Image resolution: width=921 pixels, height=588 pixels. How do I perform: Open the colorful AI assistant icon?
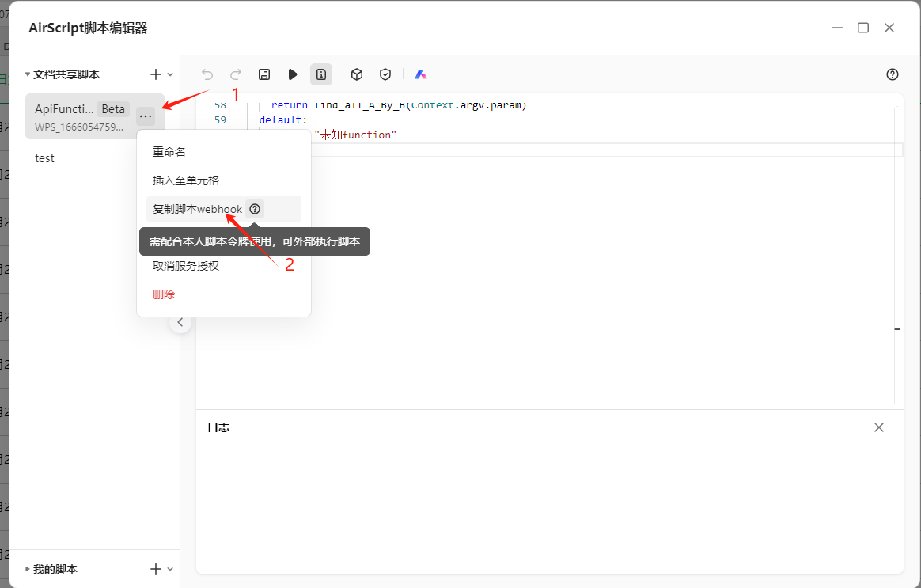point(421,74)
